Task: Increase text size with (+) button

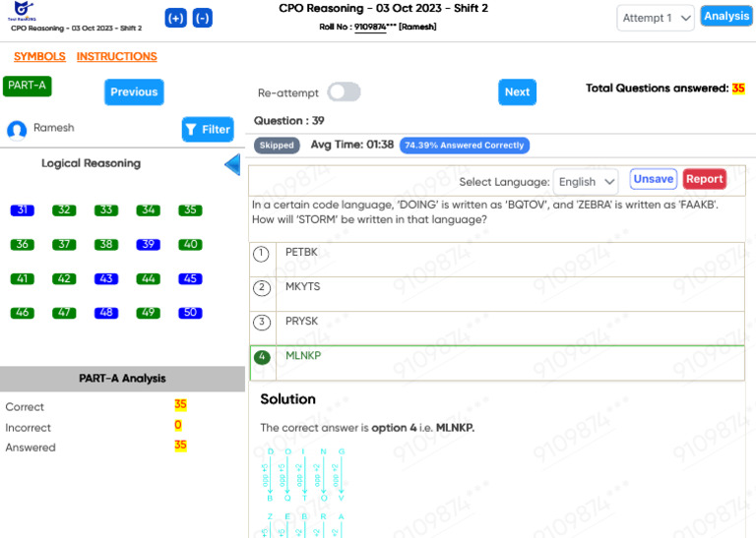Action: pos(175,19)
